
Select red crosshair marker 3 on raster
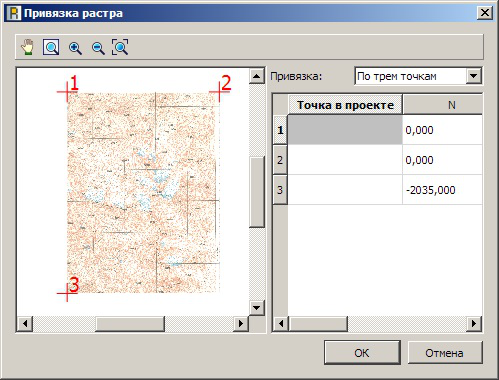67,293
